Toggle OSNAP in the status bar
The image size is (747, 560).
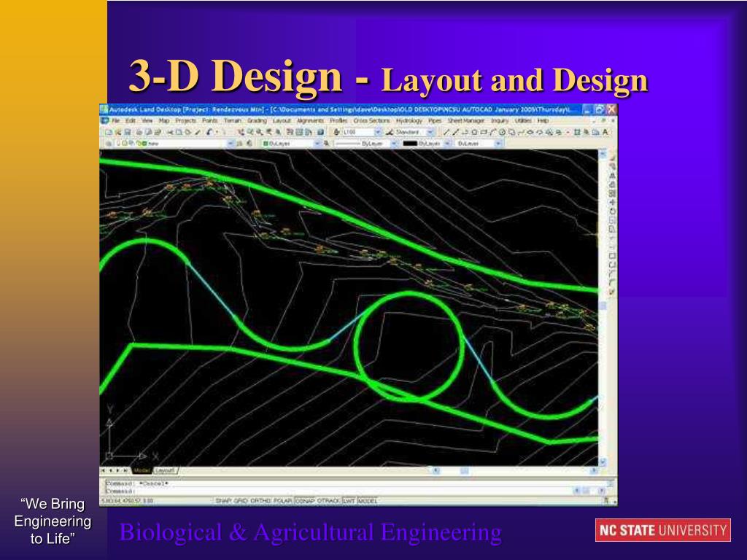(x=305, y=500)
